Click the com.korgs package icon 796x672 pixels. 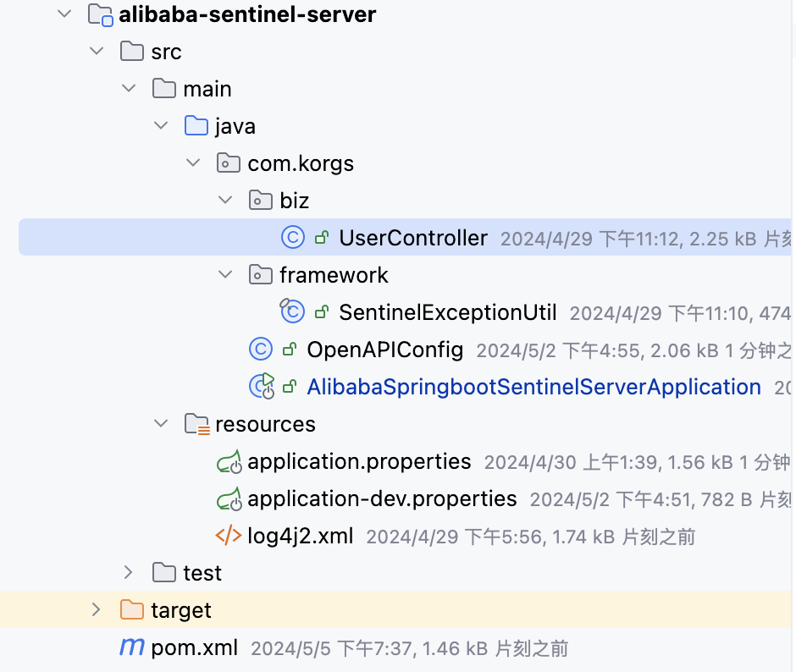coord(228,162)
